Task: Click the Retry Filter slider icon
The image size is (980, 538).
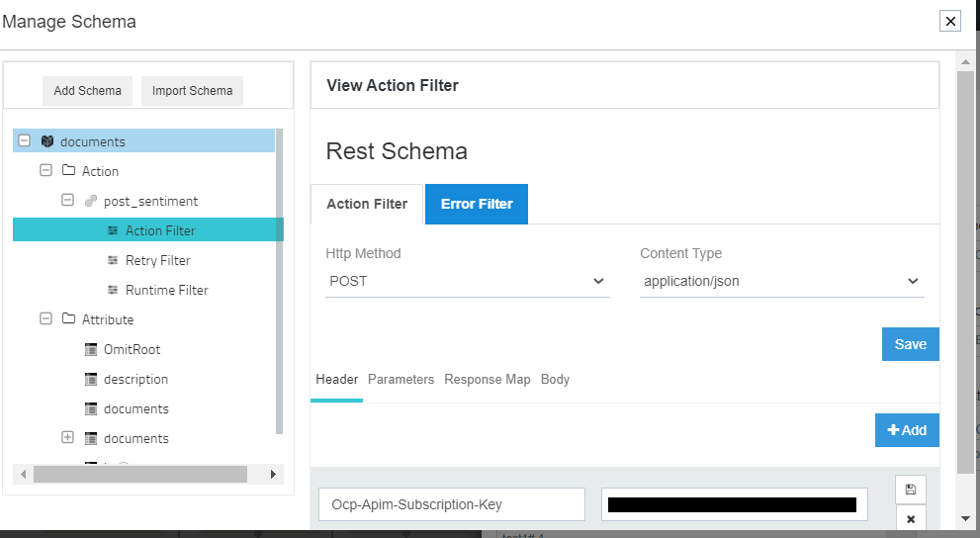Action: point(113,260)
